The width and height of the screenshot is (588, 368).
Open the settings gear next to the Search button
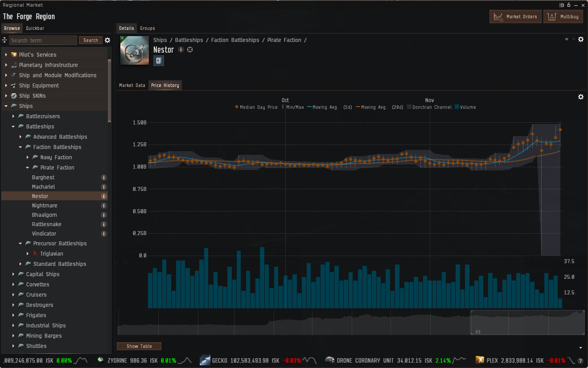point(107,40)
